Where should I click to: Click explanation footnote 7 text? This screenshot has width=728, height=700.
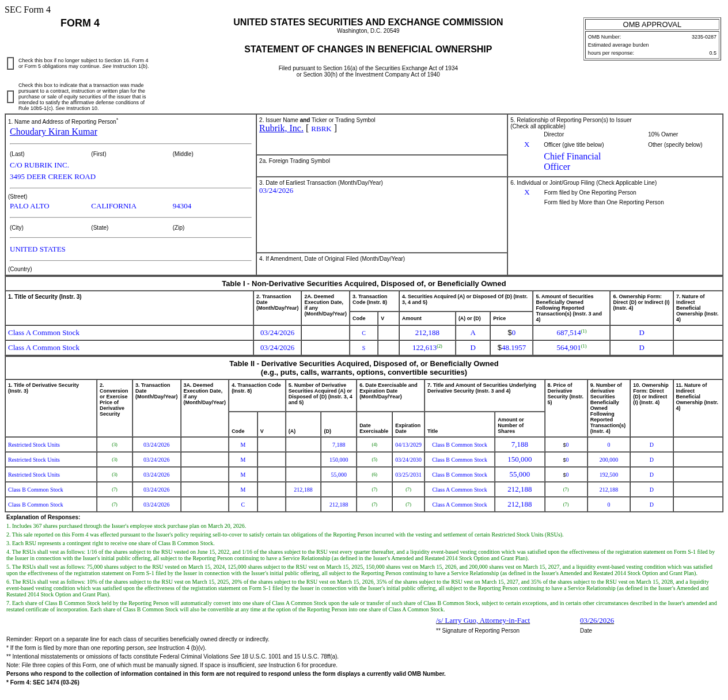[362, 606]
